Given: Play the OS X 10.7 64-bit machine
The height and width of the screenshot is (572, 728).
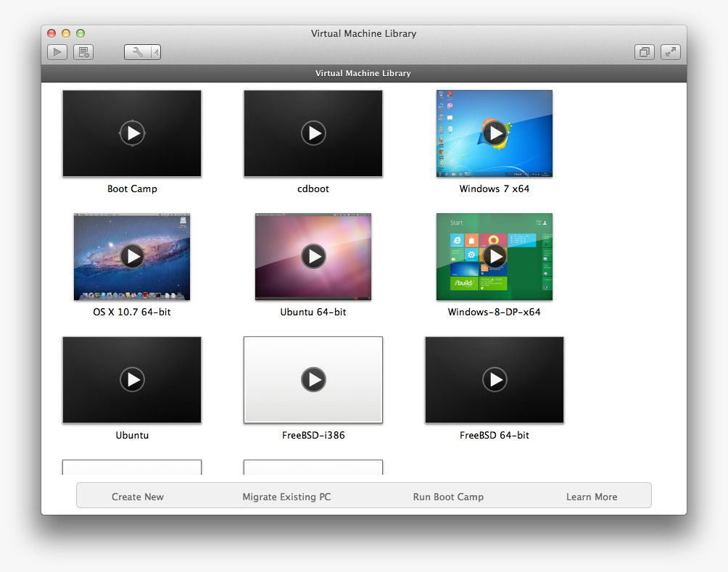Looking at the screenshot, I should pos(132,257).
